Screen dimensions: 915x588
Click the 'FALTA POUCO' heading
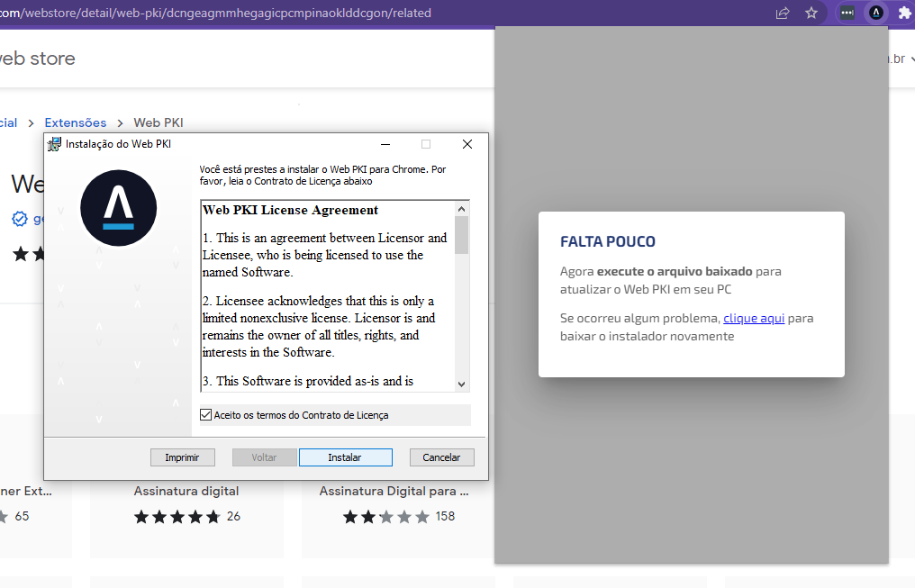pyautogui.click(x=608, y=241)
